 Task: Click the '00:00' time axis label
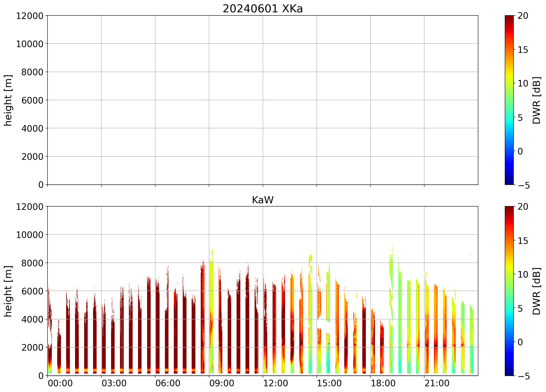click(x=60, y=383)
